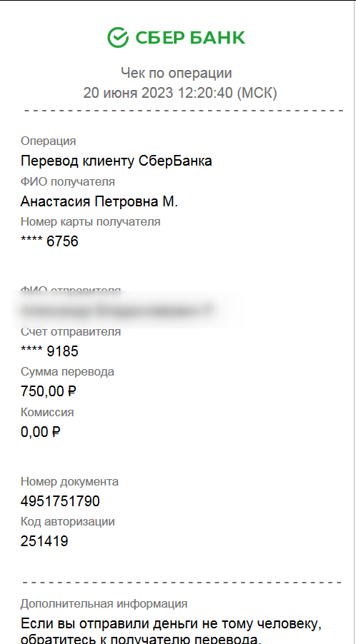Click the Номер карты получателя label
Viewport: 356px width, 644px height.
point(91,222)
